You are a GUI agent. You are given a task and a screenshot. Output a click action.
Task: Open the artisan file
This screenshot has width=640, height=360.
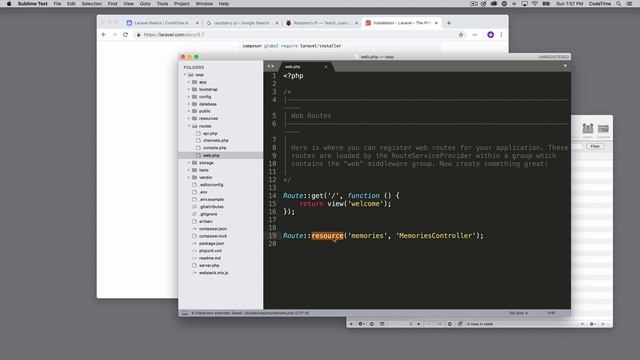click(206, 222)
